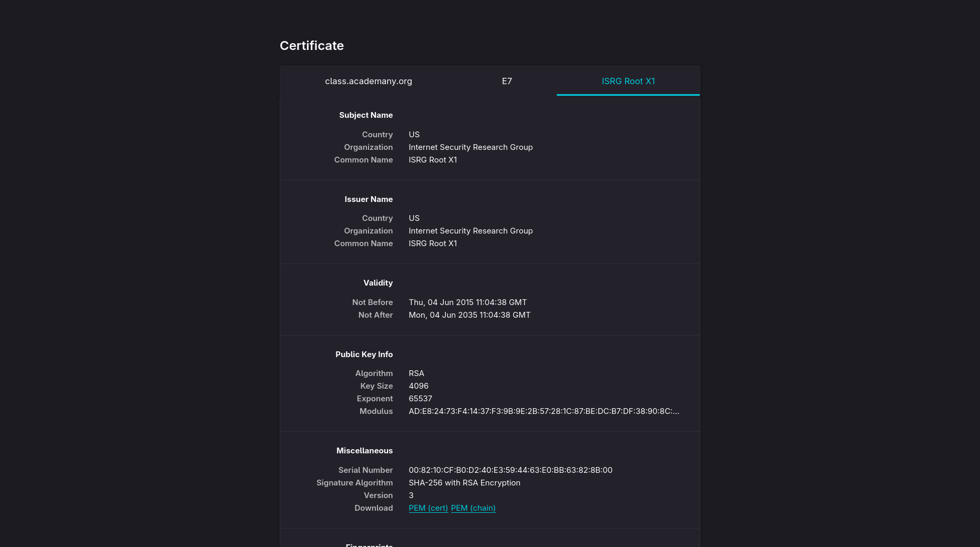Click the SHA-256 with RSA Encryption value
Viewport: 980px width, 547px height.
[x=464, y=483]
